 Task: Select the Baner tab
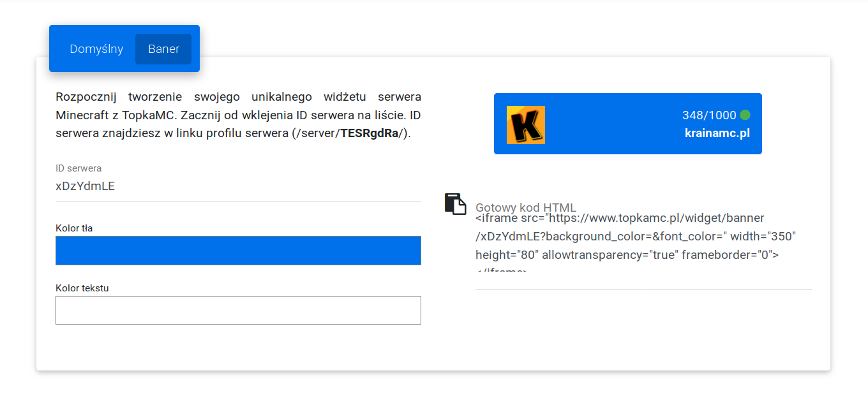coord(163,49)
